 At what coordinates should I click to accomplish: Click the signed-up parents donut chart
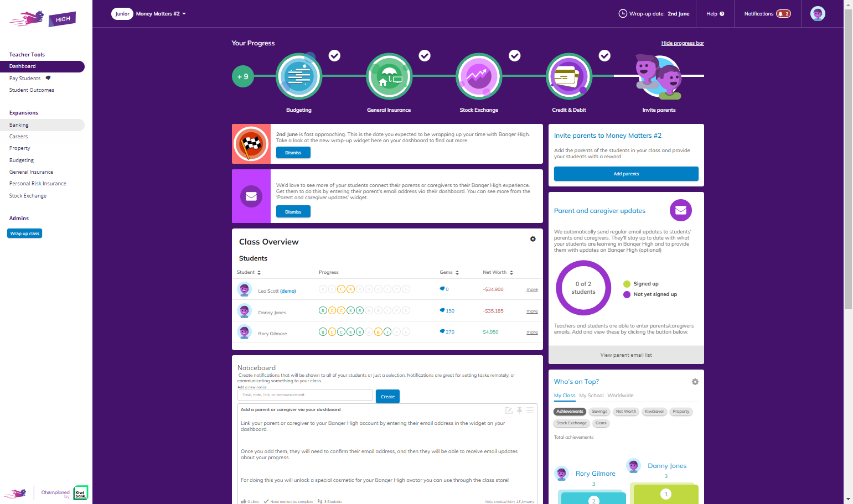583,288
